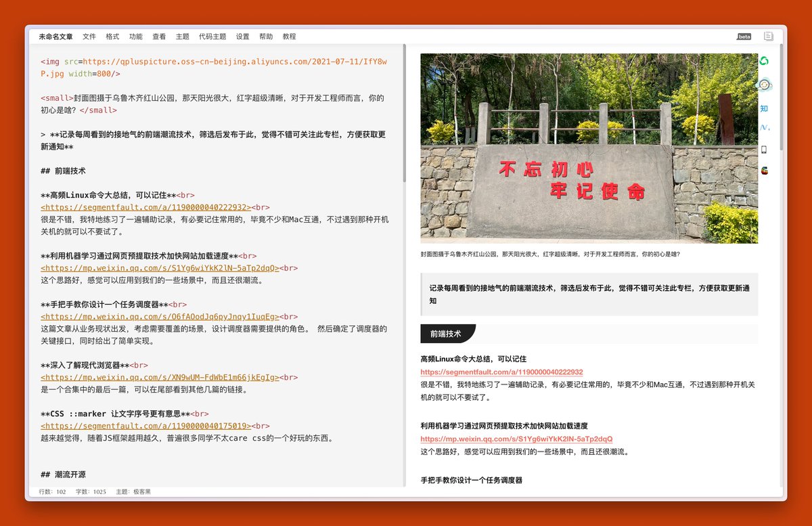Click preview heading 利用机器学习通过网页预提取技术

504,426
